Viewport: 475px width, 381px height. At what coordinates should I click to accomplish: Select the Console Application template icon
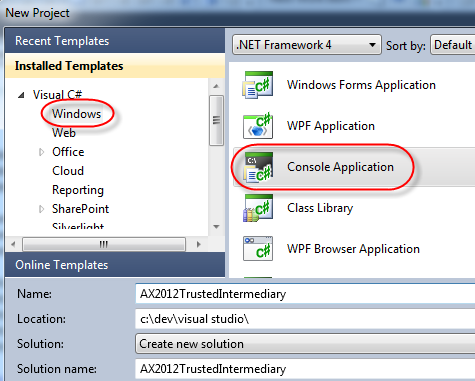258,167
